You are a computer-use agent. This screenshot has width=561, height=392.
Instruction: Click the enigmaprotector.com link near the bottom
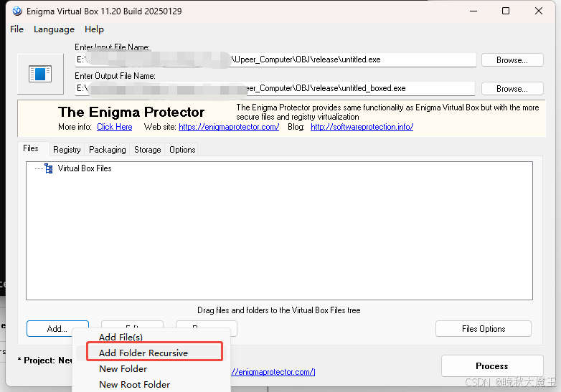coord(273,372)
